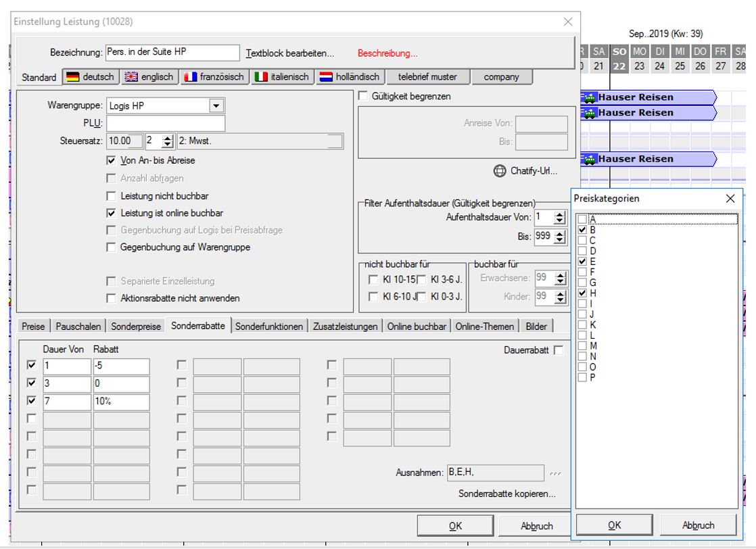Open the englisch flag language tab
Image resolution: width=756 pixels, height=549 pixels.
coord(149,77)
